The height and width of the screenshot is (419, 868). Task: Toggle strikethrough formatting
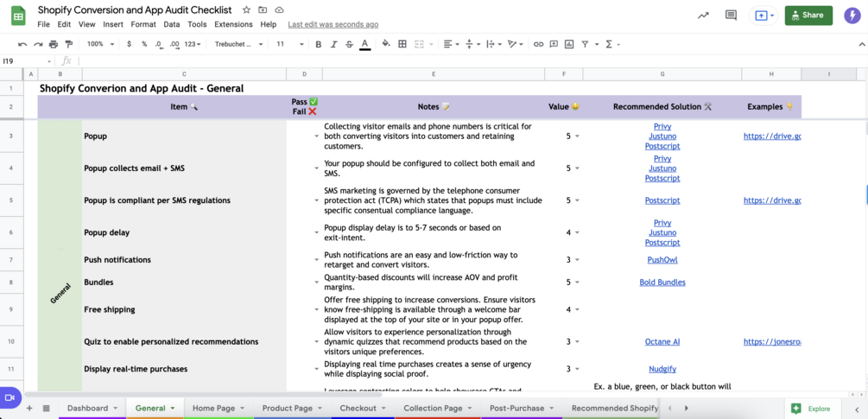pyautogui.click(x=349, y=44)
